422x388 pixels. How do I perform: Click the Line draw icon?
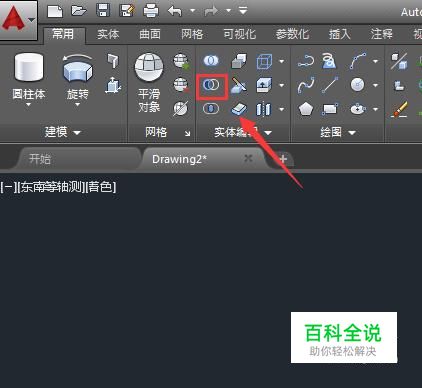[330, 85]
